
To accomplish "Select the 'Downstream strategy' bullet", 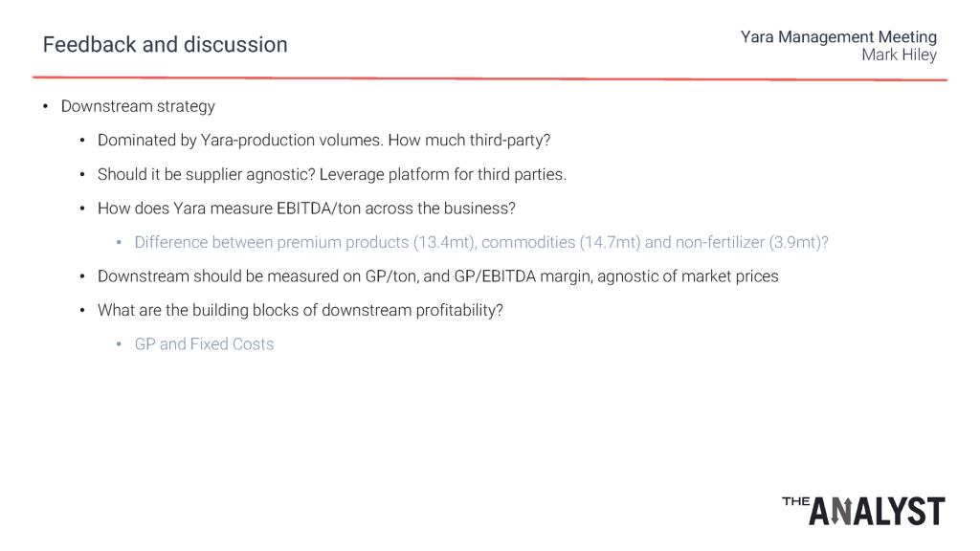I will click(x=138, y=106).
